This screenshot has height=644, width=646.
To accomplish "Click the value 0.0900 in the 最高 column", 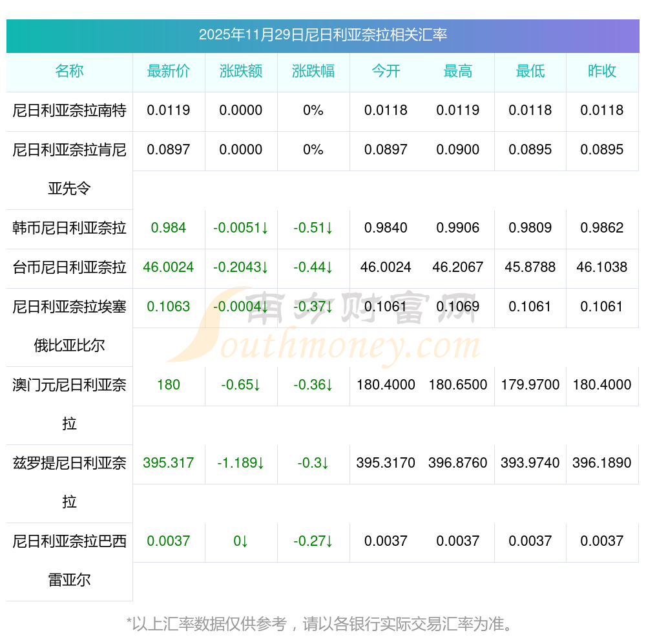I will [458, 150].
